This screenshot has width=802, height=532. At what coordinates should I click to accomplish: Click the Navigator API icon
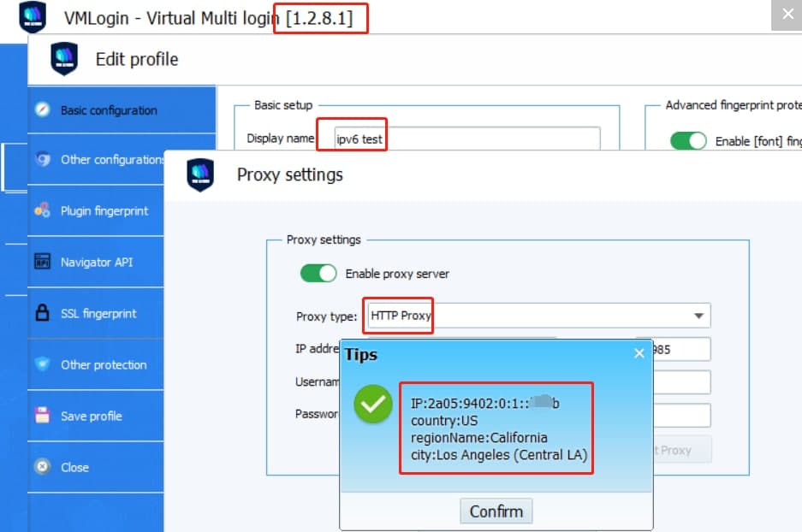[x=43, y=263]
